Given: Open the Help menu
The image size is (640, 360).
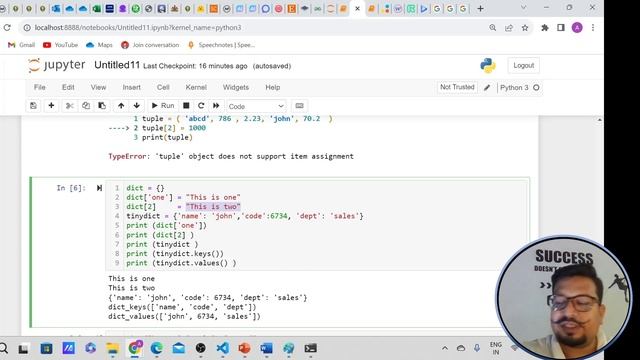Looking at the screenshot, I should 273,87.
